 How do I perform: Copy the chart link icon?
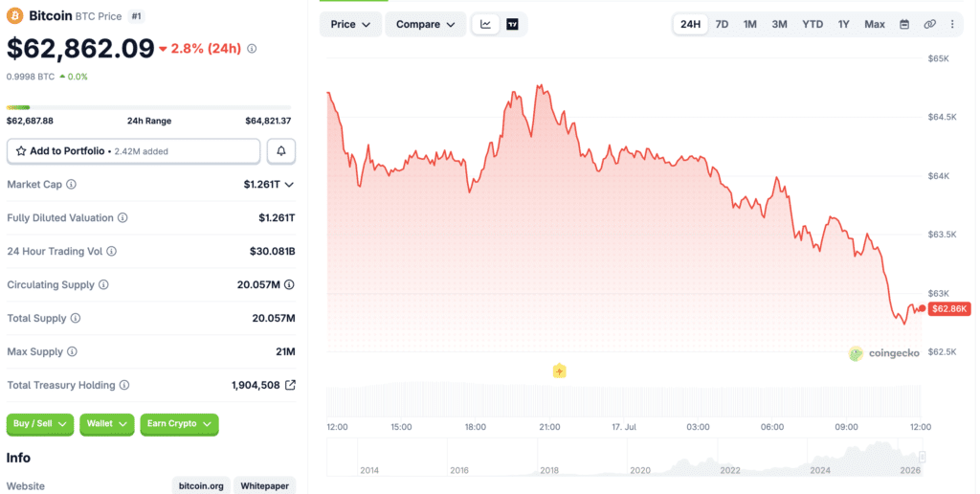tap(930, 24)
